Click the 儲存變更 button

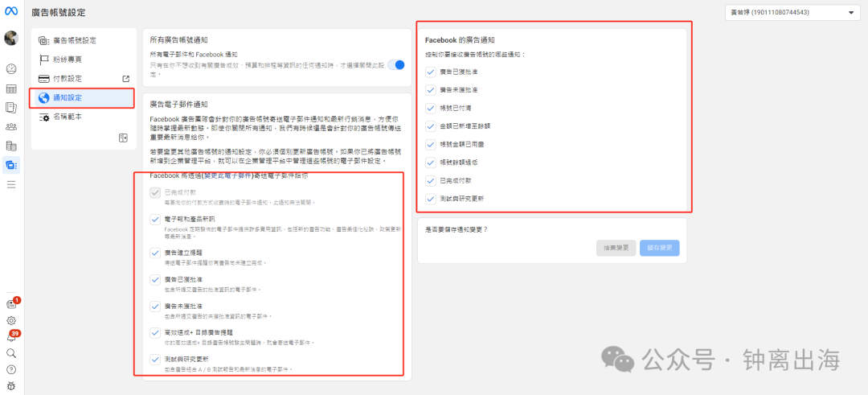pyautogui.click(x=659, y=248)
